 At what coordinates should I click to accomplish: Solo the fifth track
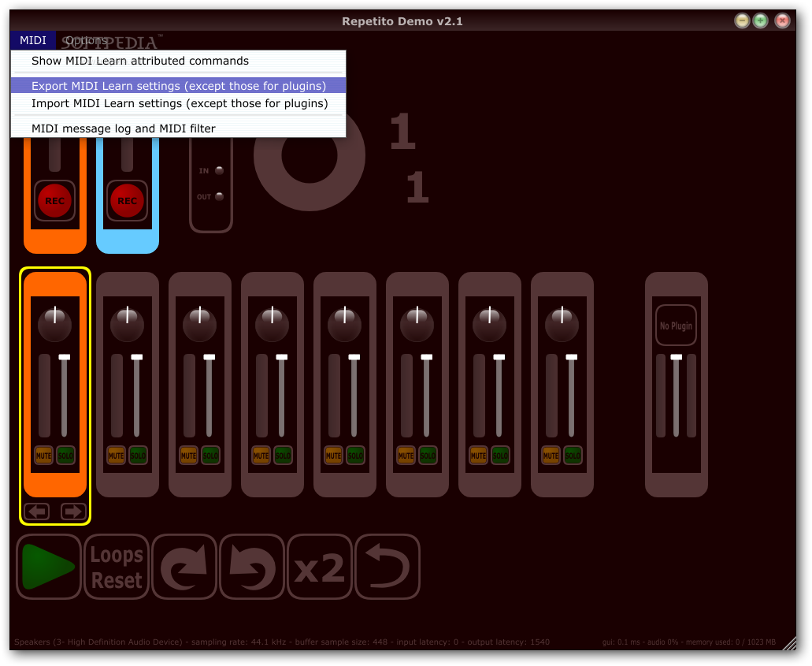(355, 456)
